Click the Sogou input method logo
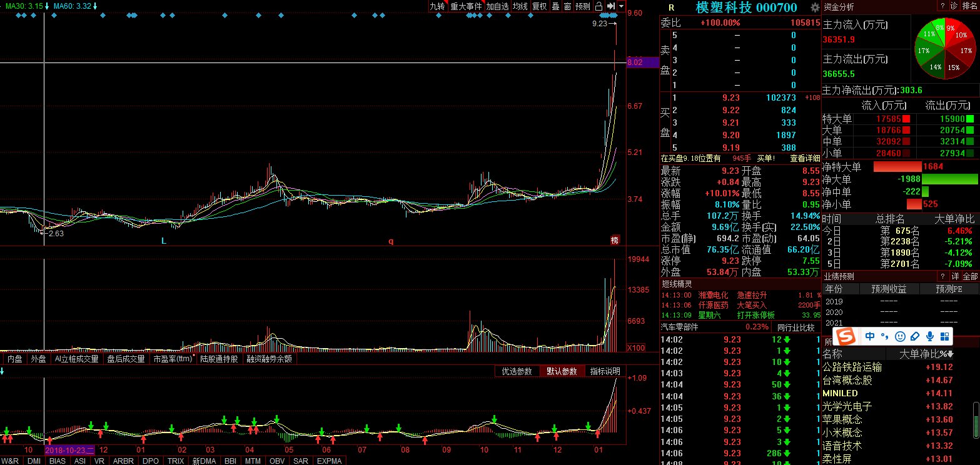The height and width of the screenshot is (465, 980). (x=847, y=336)
